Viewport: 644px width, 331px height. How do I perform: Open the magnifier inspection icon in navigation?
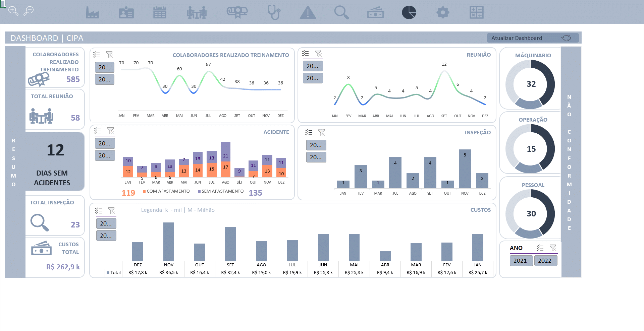341,13
